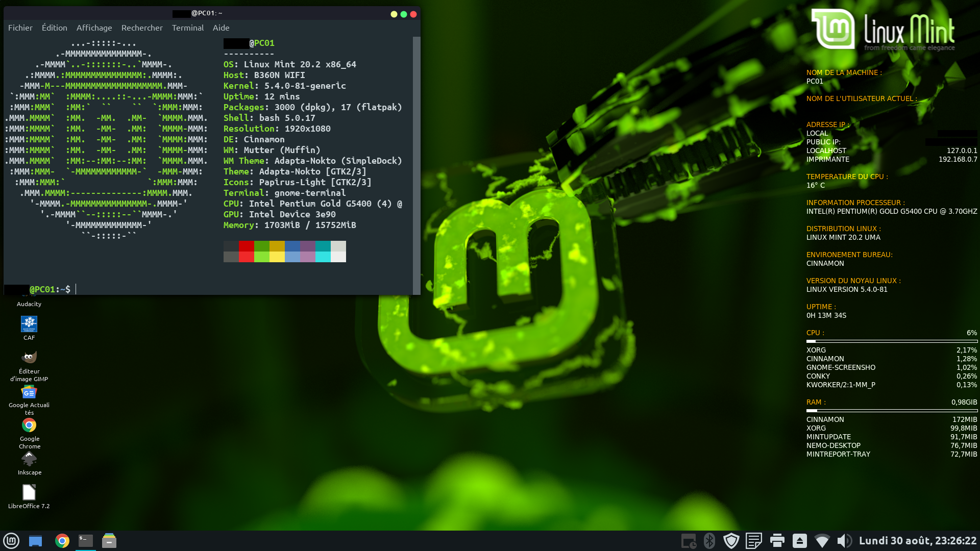Open the printer tray icon
Viewport: 980px width, 551px height.
777,541
